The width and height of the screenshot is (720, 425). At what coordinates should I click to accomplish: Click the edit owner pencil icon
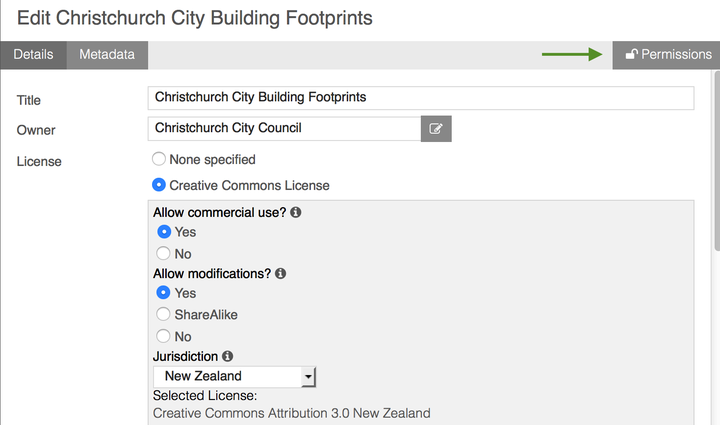tap(436, 129)
